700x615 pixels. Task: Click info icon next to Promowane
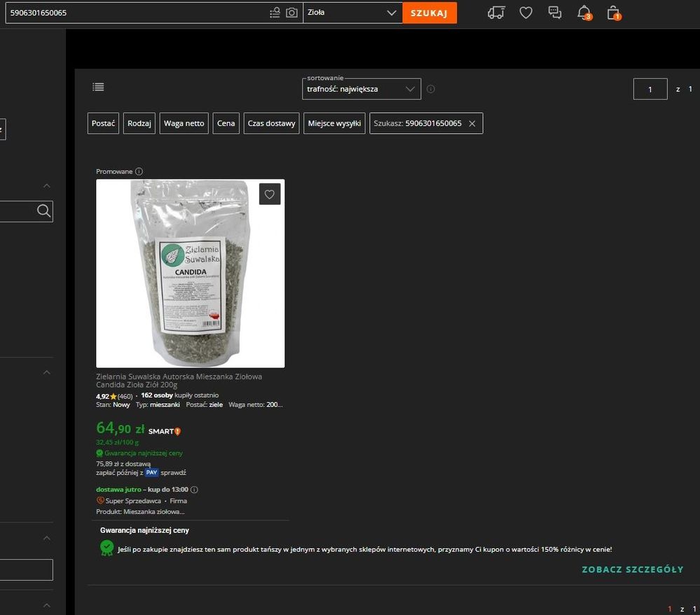pyautogui.click(x=139, y=171)
